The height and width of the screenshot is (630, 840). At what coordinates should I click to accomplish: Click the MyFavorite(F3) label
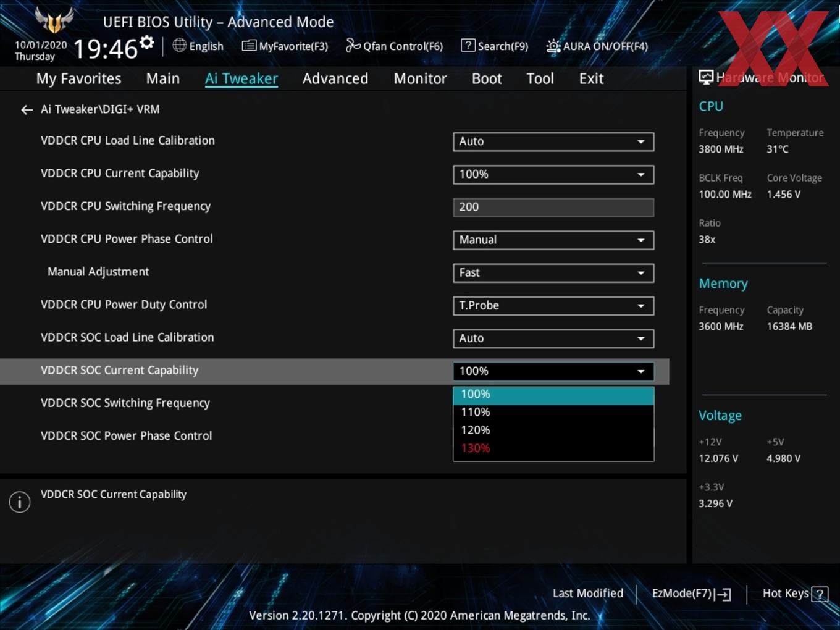click(x=293, y=46)
